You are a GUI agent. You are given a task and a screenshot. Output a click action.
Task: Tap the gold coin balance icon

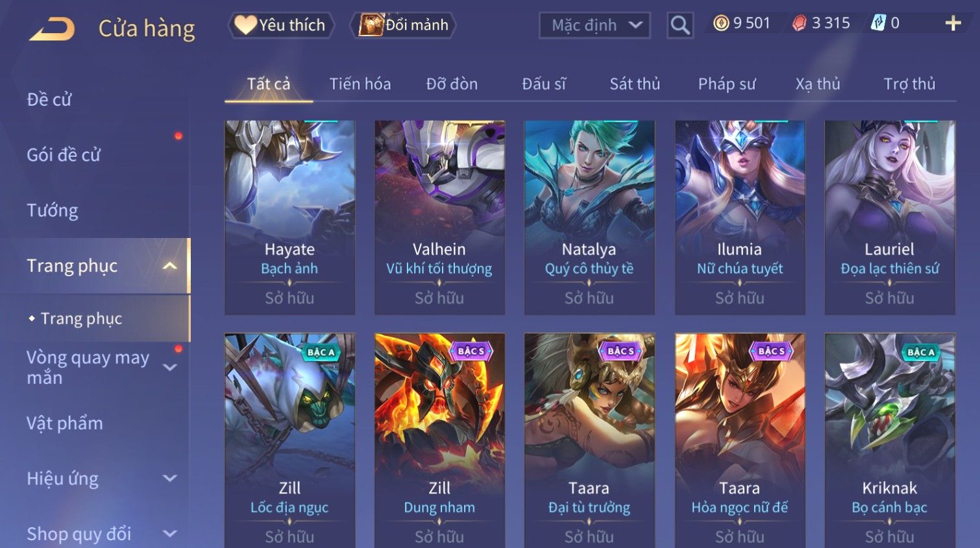(721, 23)
